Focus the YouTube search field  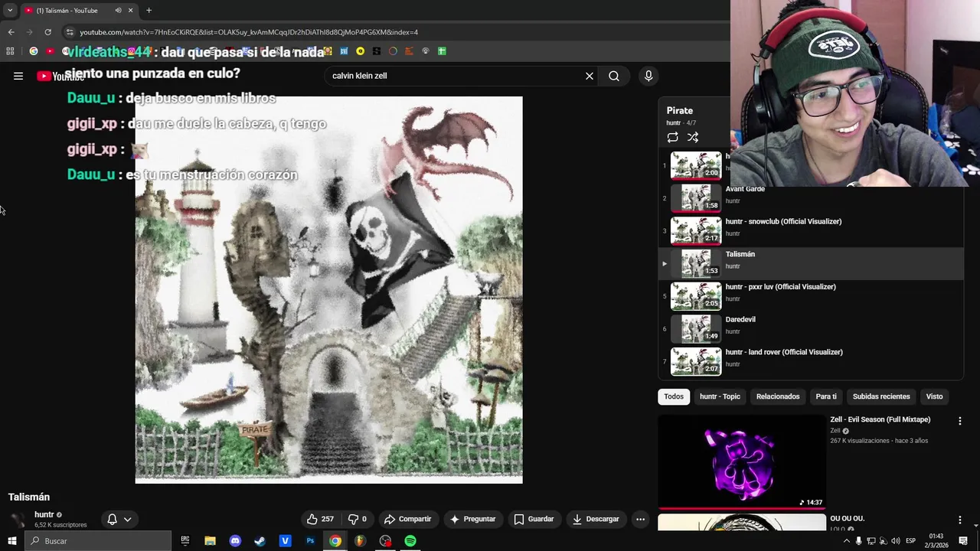[456, 76]
